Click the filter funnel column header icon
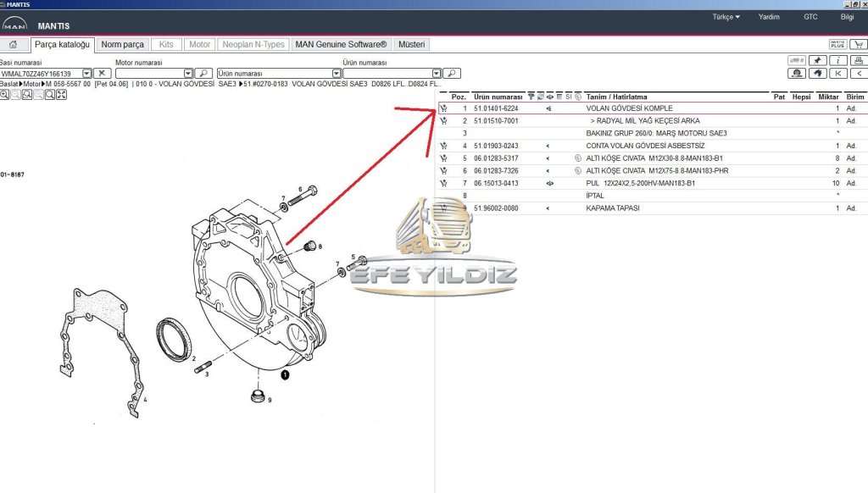This screenshot has height=493, width=868. point(531,97)
